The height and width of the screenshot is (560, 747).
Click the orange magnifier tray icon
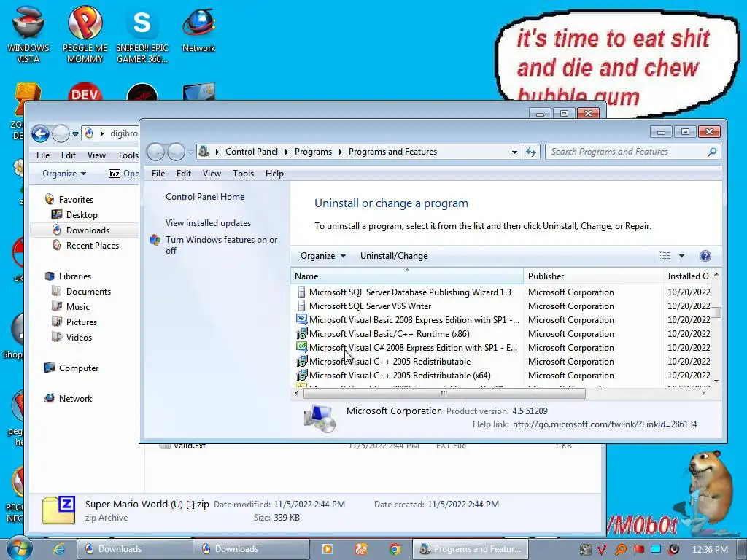point(620,550)
